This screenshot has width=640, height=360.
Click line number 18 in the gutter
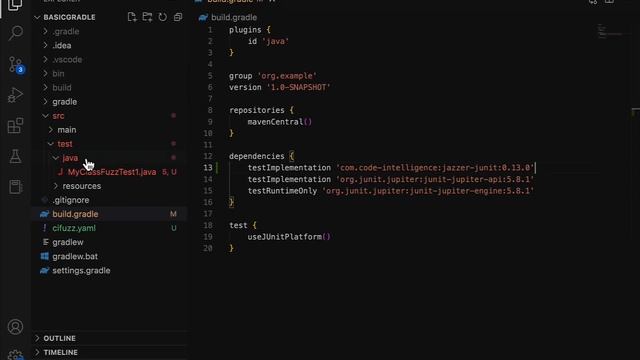(208, 225)
